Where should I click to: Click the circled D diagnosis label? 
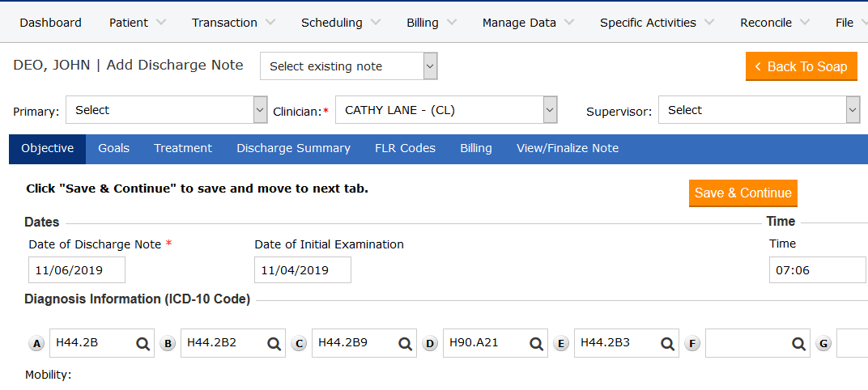click(x=430, y=344)
